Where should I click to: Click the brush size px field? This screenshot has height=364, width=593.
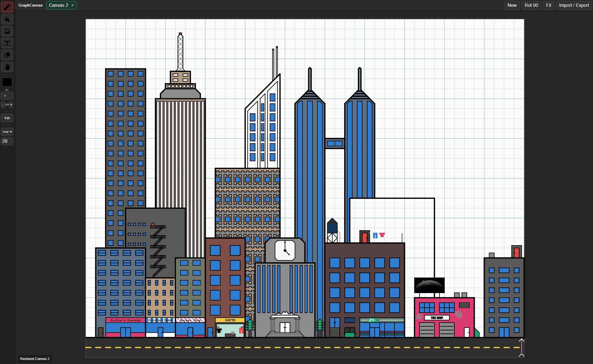click(x=7, y=96)
